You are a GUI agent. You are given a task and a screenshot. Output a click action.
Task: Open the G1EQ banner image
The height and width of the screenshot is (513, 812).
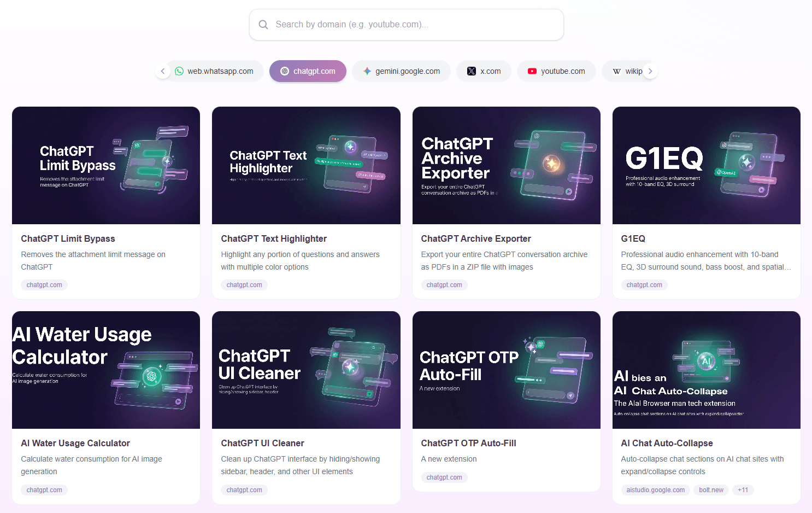coord(707,165)
